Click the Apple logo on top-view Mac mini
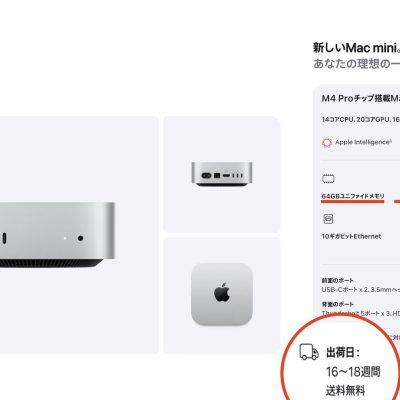Screen dimensions: 400x400 222,293
